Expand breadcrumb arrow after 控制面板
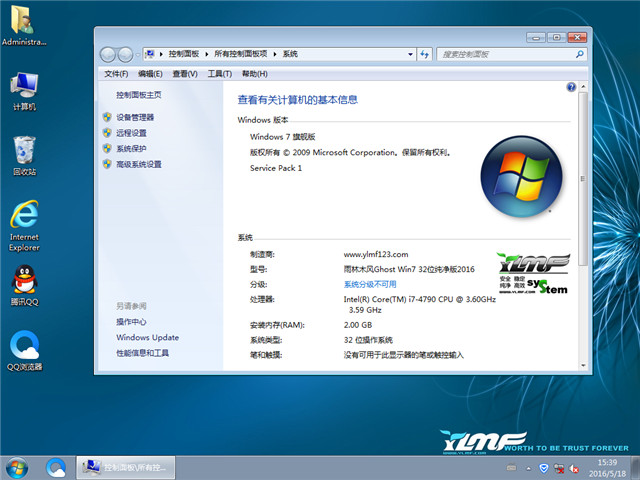The width and height of the screenshot is (640, 480). click(207, 54)
